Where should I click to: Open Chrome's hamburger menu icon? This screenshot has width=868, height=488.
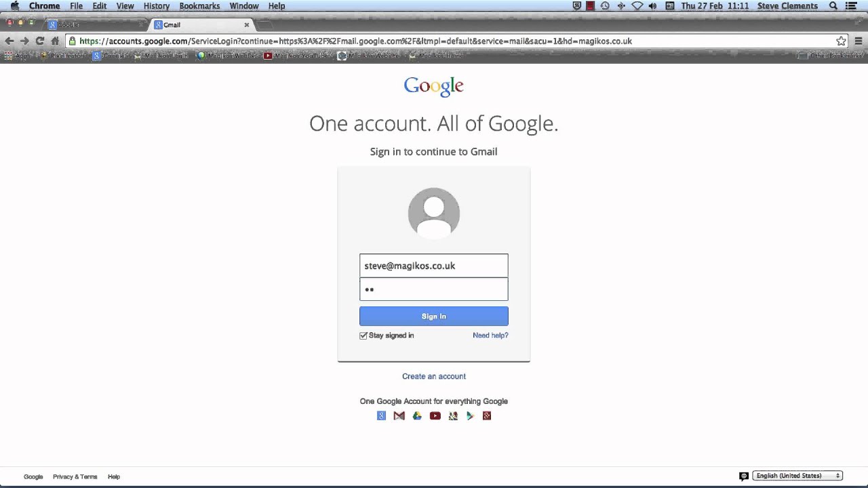tap(859, 41)
